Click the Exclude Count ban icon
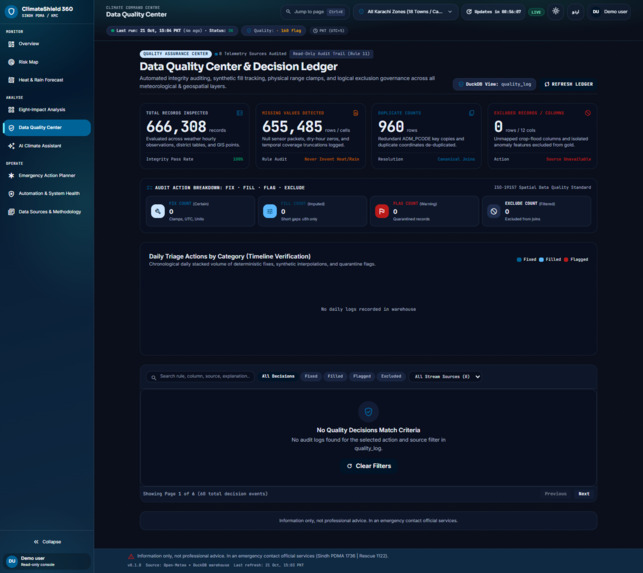The image size is (643, 573). coord(494,211)
